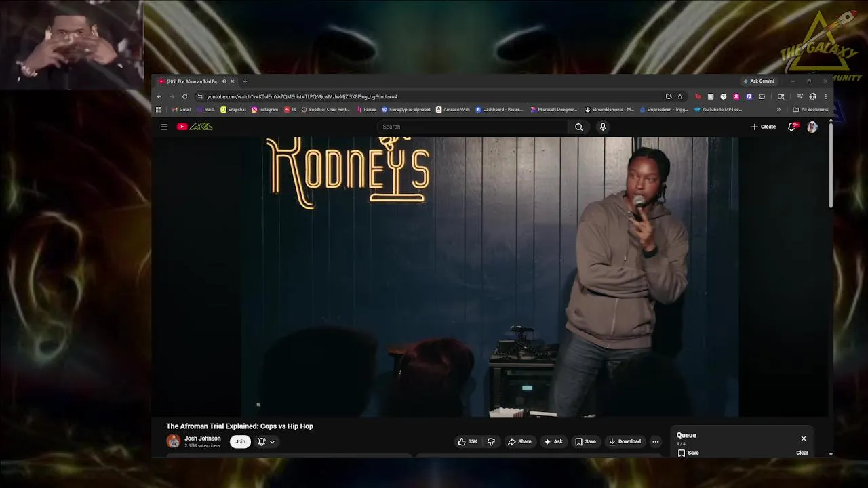Click Ask Gemini button
868x488 pixels.
coord(759,81)
